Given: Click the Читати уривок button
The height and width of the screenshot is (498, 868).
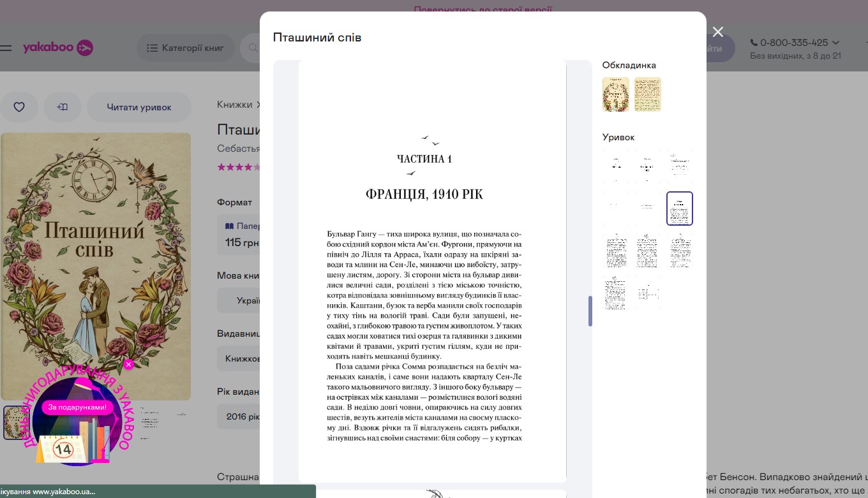Looking at the screenshot, I should pyautogui.click(x=139, y=107).
